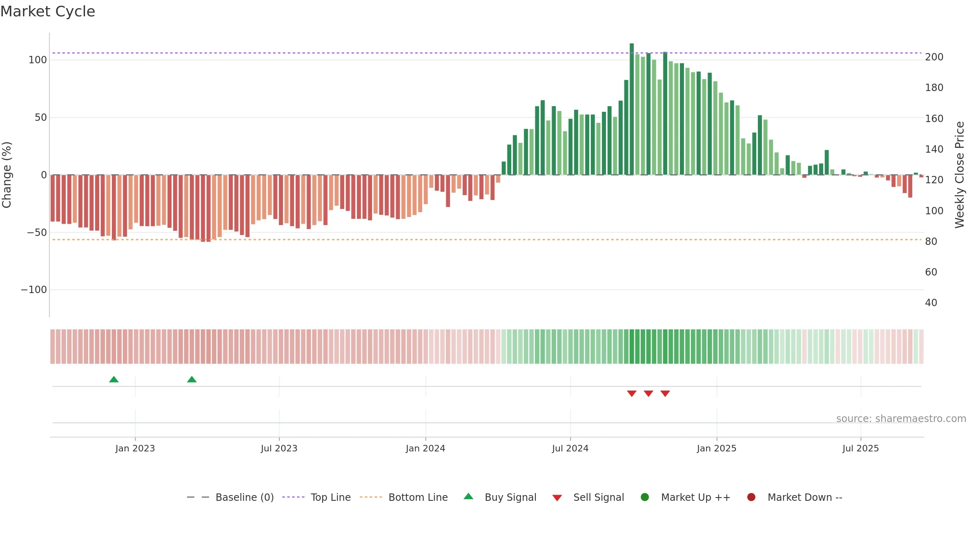Click the −100 tick on Change axis
The height and width of the screenshot is (551, 980).
(x=34, y=290)
